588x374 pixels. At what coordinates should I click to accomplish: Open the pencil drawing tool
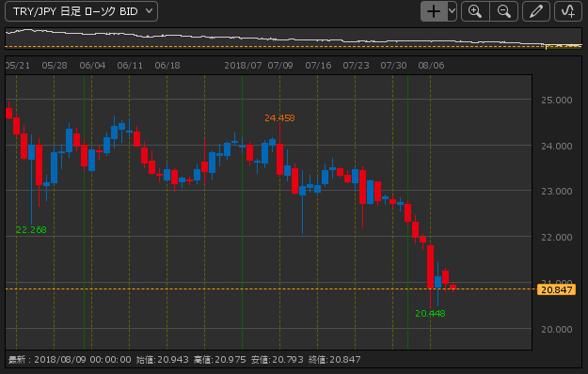[x=536, y=11]
